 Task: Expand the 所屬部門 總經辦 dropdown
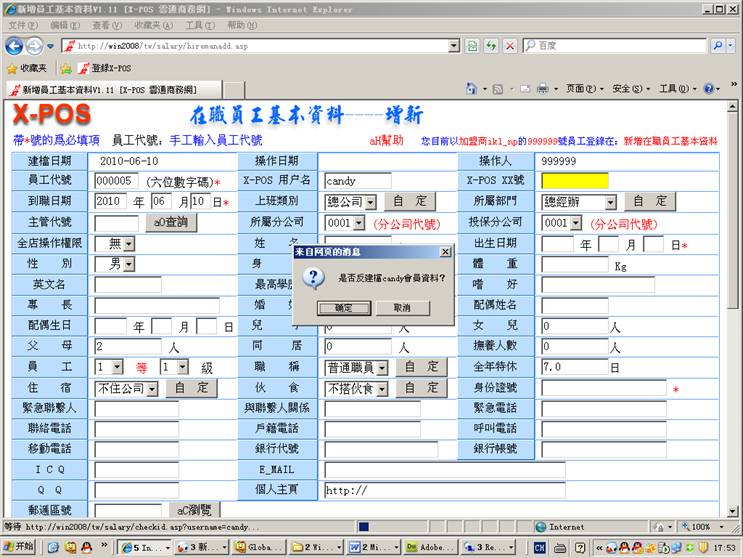coord(610,202)
